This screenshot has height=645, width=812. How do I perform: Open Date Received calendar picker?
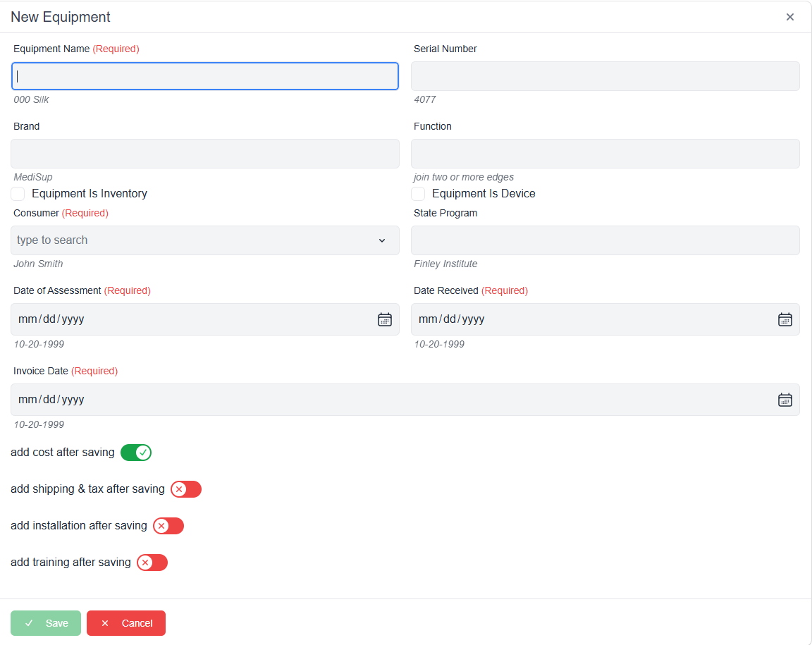coord(785,319)
